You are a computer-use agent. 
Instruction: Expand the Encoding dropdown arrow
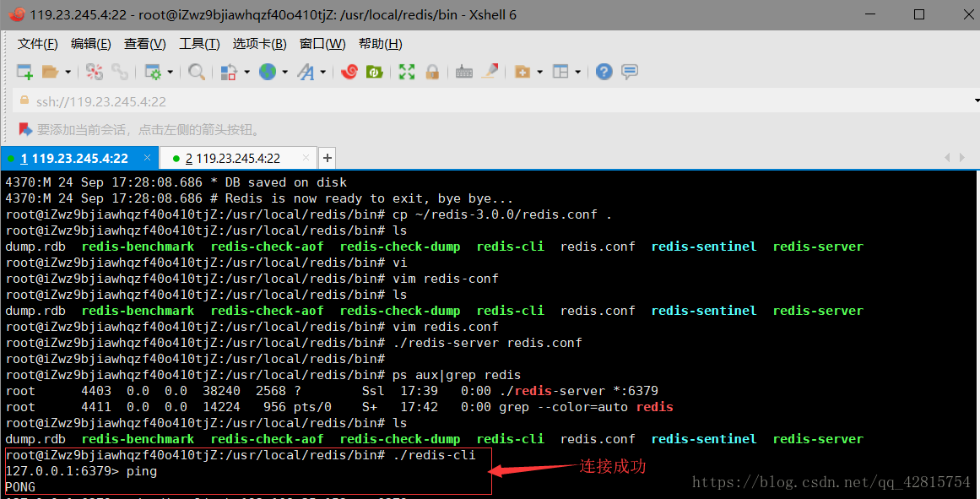pos(284,72)
